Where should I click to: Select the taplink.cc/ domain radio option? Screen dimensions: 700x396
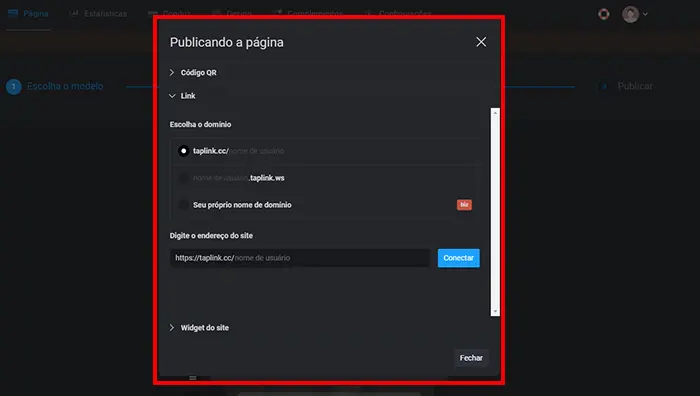pos(183,151)
